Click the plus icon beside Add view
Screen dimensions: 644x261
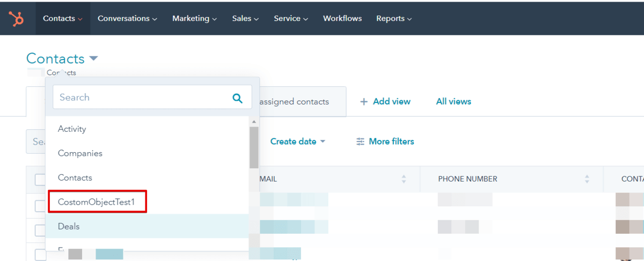364,101
